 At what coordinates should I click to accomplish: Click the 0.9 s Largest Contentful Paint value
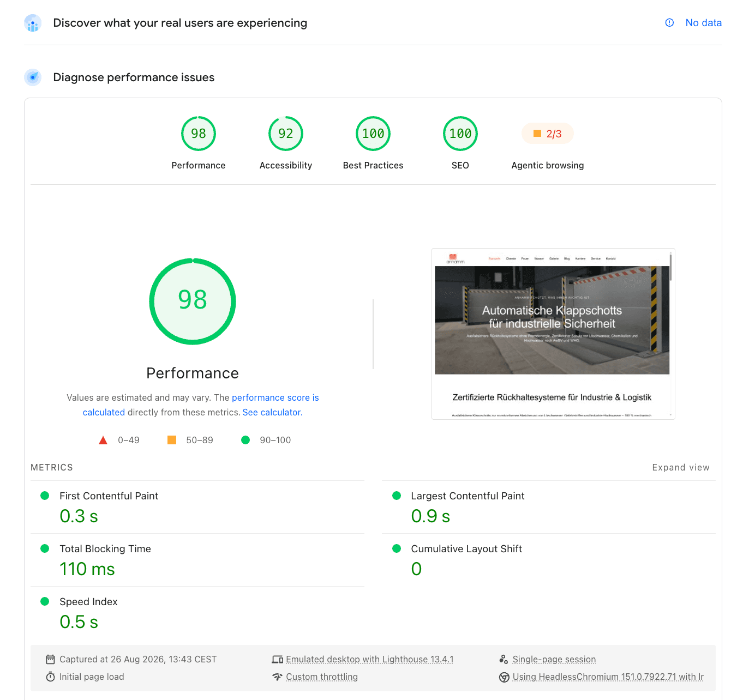point(430,516)
